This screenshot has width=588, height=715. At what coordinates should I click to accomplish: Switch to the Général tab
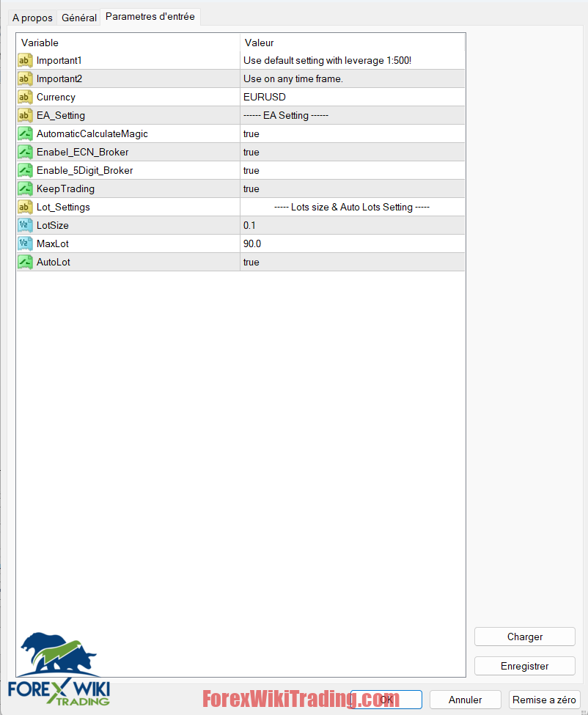(x=79, y=18)
